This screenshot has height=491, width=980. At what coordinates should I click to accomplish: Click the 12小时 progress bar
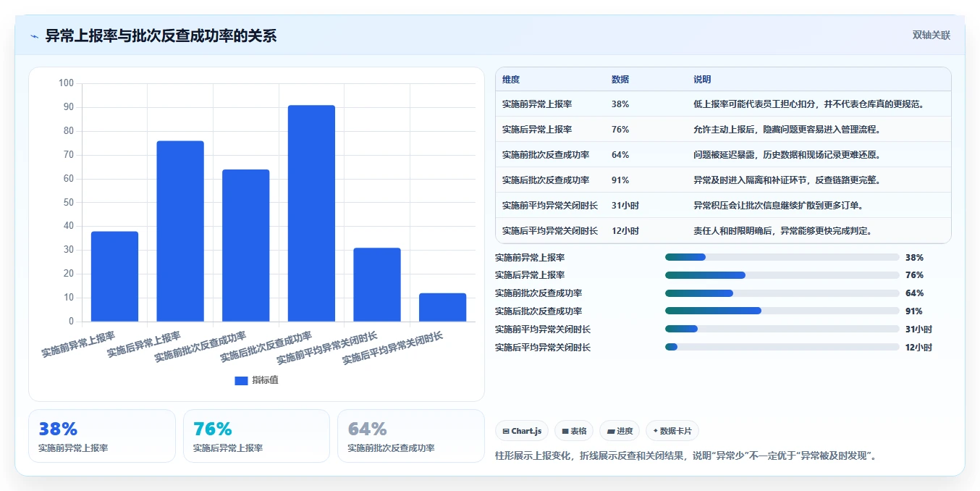click(782, 348)
